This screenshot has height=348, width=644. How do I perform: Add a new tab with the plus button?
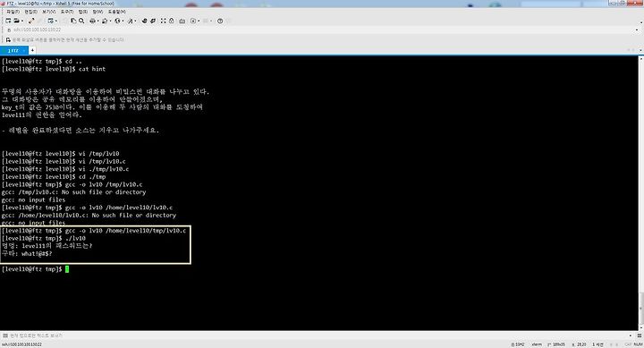pyautogui.click(x=32, y=50)
